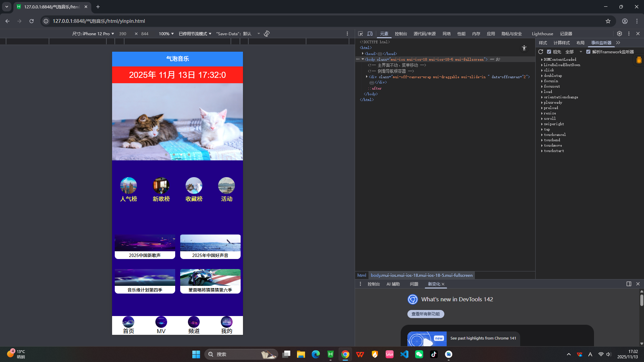This screenshot has width=644, height=362.
Task: Click the rotate screen icon
Action: click(x=267, y=34)
